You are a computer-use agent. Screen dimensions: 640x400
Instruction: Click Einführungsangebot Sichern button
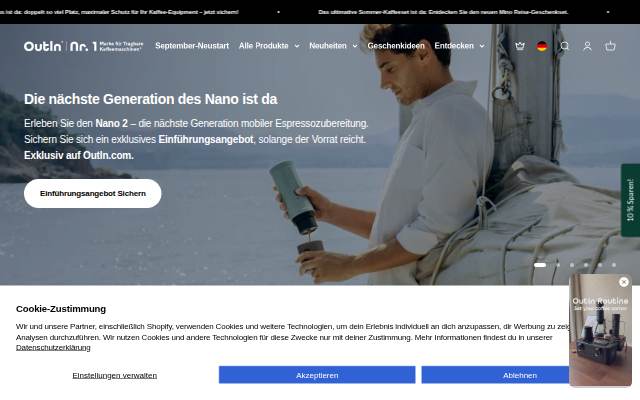[x=93, y=193]
